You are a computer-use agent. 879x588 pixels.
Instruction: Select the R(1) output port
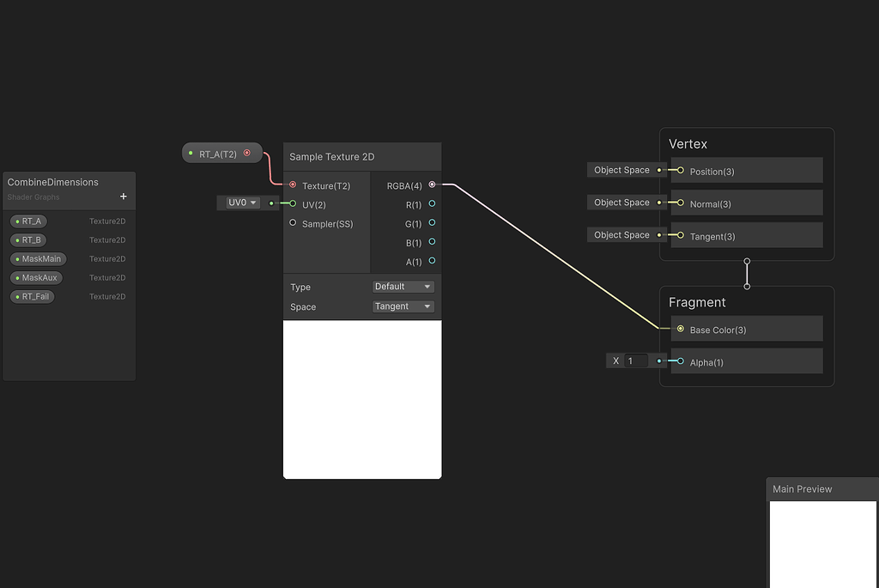click(432, 204)
